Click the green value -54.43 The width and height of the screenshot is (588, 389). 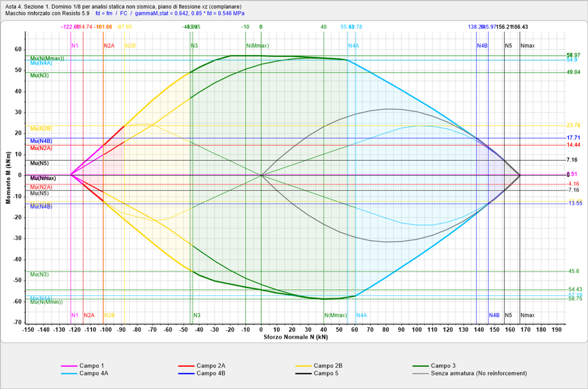(x=574, y=289)
